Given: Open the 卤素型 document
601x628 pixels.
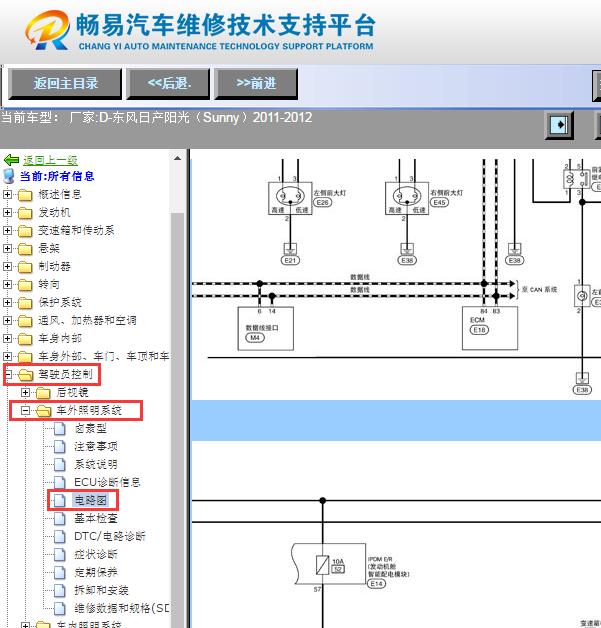Looking at the screenshot, I should [90, 429].
